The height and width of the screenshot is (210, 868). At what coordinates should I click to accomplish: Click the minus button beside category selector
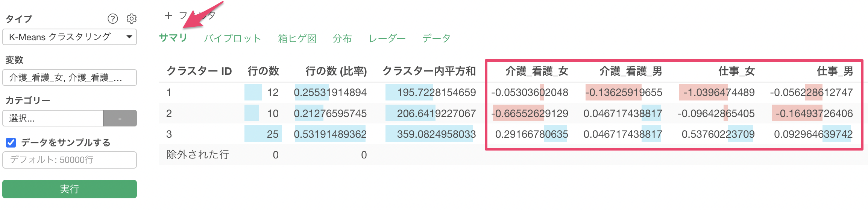120,119
